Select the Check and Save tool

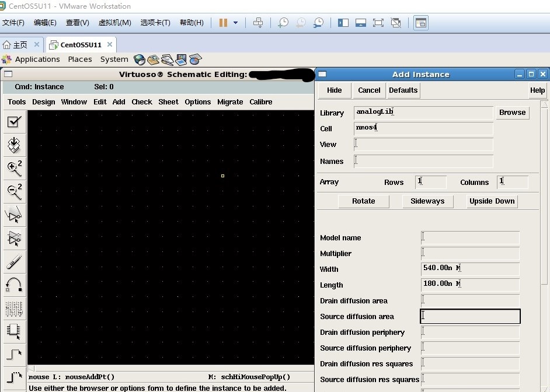click(x=14, y=121)
